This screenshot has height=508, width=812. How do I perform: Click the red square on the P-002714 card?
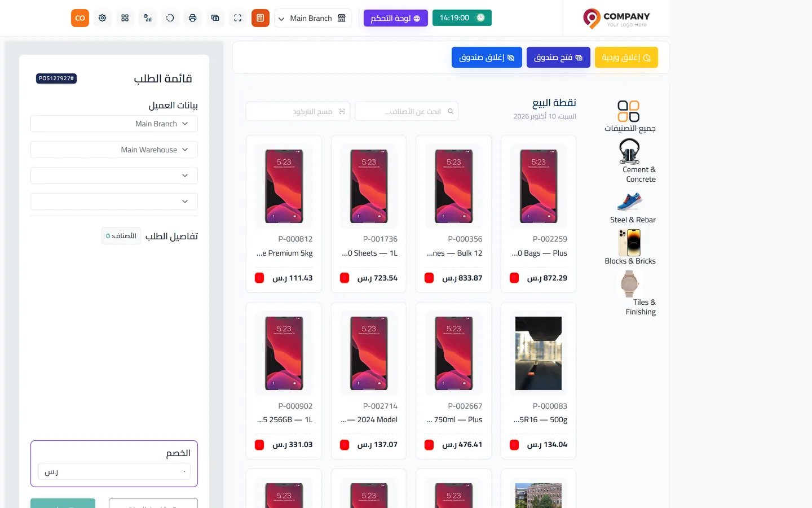tap(345, 445)
